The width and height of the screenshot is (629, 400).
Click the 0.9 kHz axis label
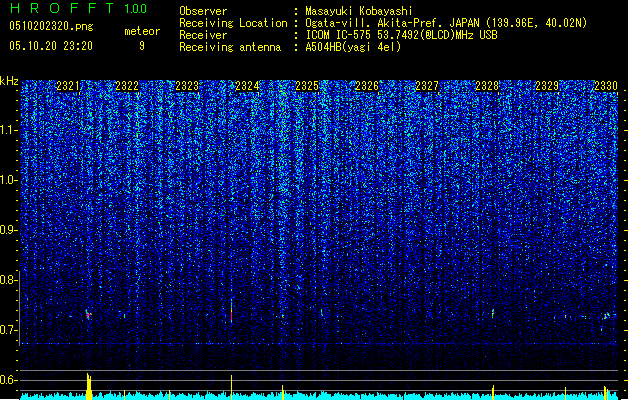[x=8, y=230]
